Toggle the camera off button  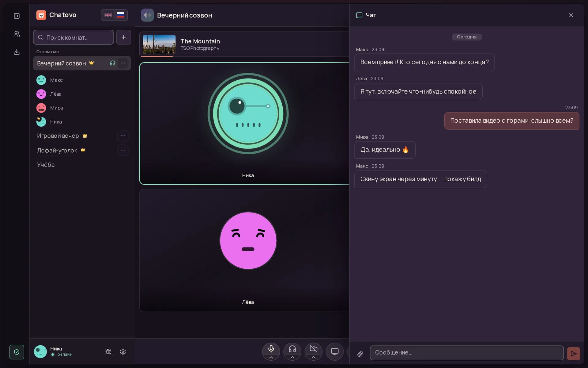(314, 349)
